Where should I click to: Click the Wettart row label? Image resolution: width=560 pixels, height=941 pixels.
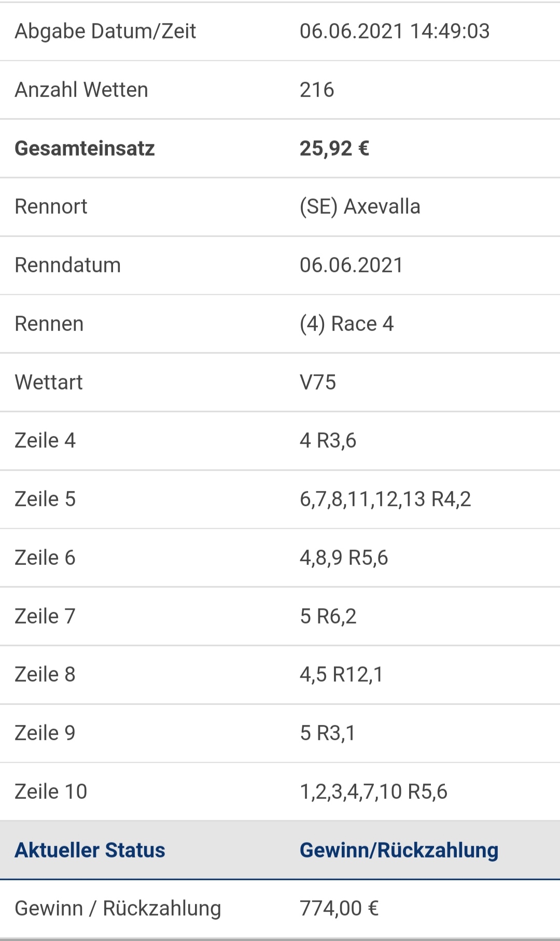[49, 382]
